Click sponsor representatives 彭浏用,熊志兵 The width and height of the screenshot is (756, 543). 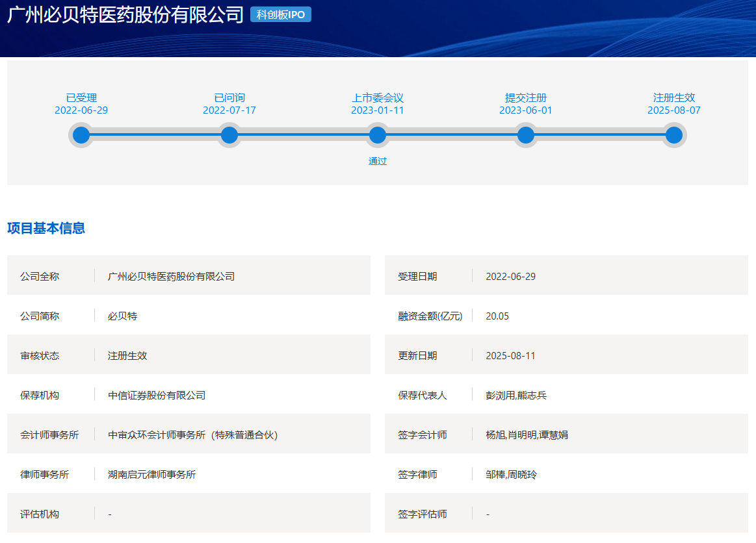(516, 395)
